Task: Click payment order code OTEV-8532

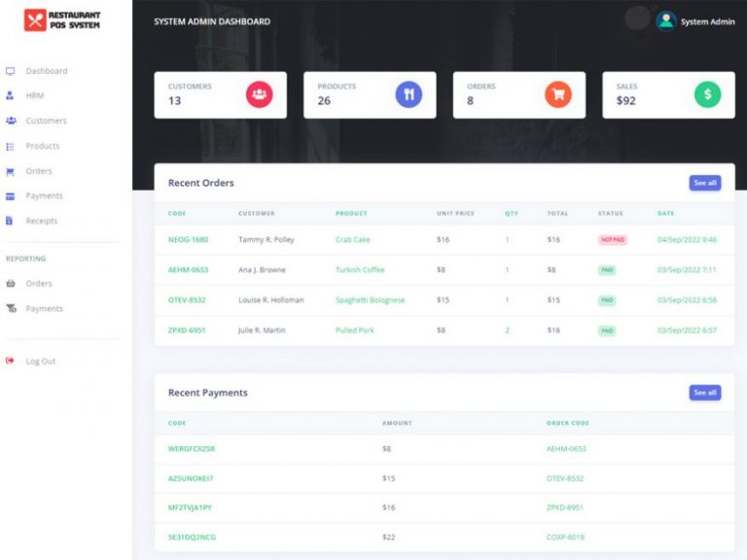Action: click(565, 478)
